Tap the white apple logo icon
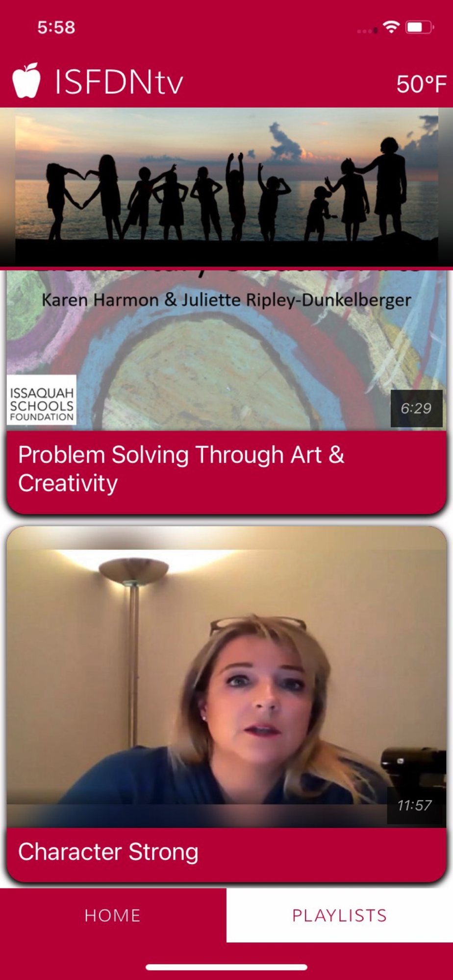This screenshot has width=453, height=980. tap(26, 80)
